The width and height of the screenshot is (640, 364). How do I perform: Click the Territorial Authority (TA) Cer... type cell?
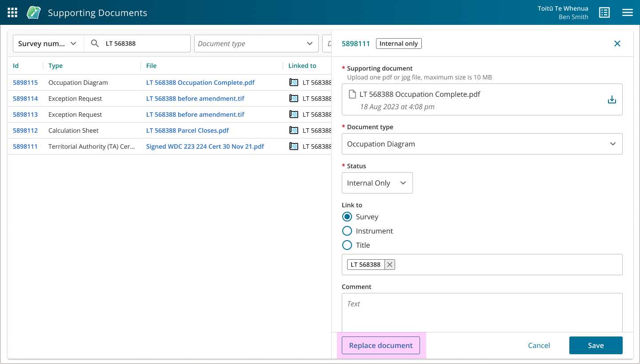92,146
